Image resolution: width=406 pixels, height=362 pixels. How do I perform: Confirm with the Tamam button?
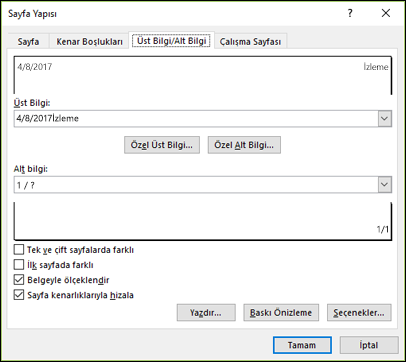(302, 345)
